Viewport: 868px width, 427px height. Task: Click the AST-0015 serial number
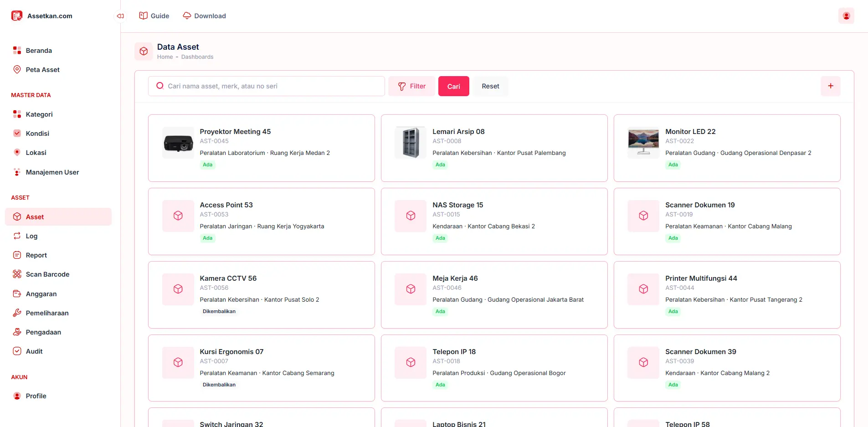tap(446, 215)
